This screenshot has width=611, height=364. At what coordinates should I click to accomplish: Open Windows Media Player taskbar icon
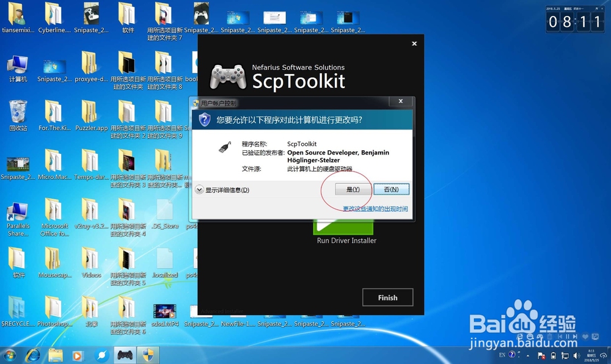77,355
